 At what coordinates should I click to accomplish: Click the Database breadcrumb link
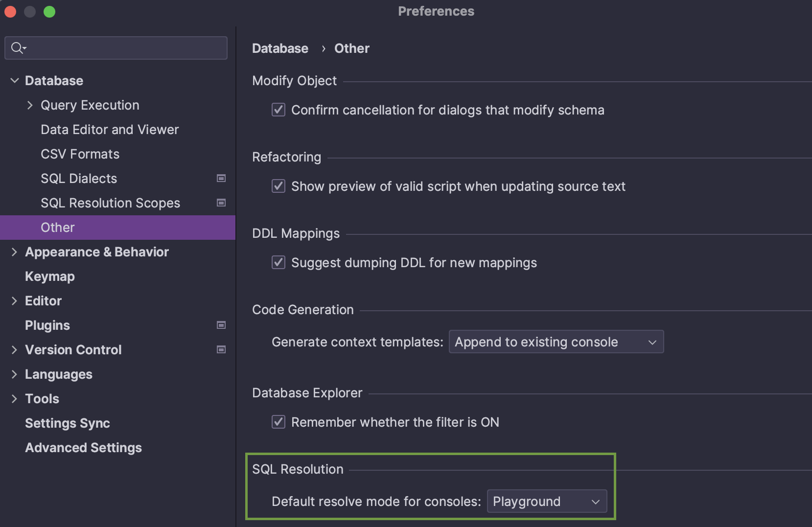click(280, 48)
